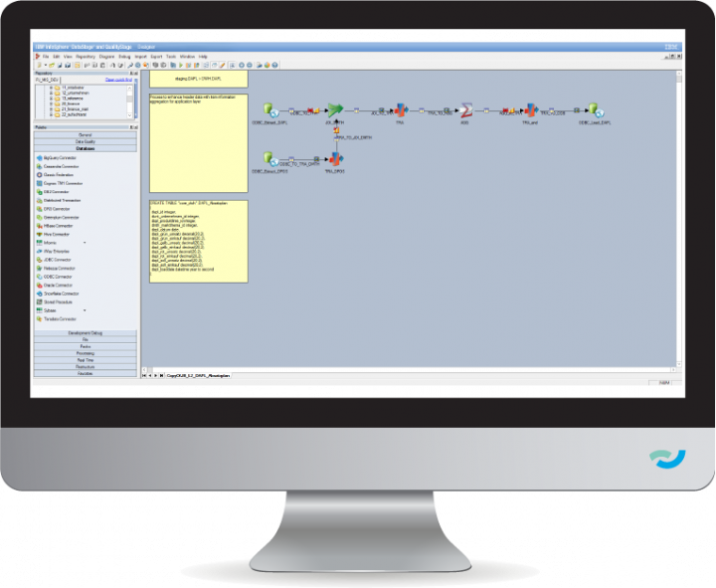Pick the Oracle Connector palette item
Viewport: 716px width, 588px height.
54,286
